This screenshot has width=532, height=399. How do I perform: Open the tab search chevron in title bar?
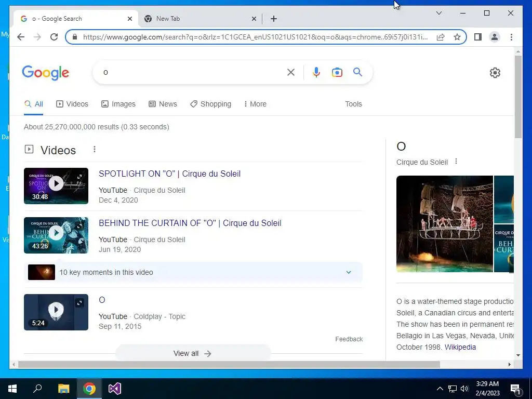point(438,13)
